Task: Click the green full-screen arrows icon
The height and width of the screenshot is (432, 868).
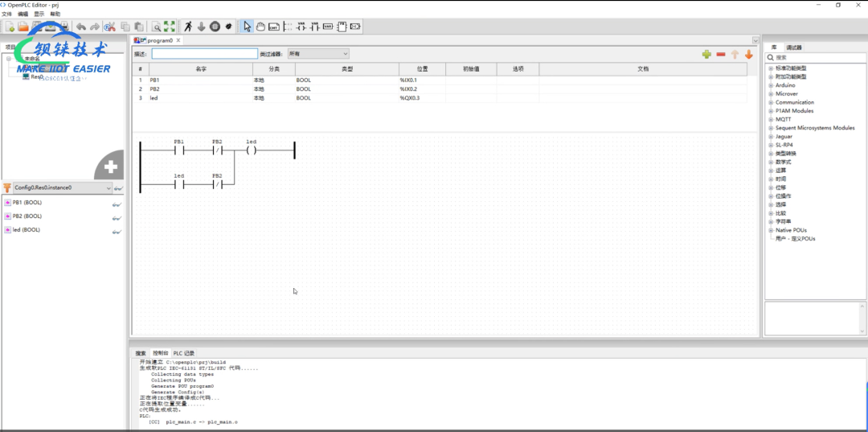Action: pos(170,27)
